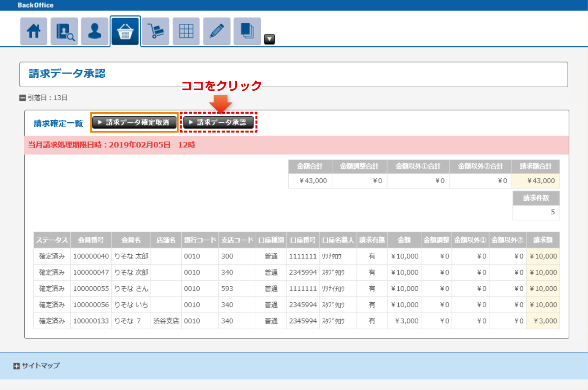Open the table grid icon

click(186, 31)
